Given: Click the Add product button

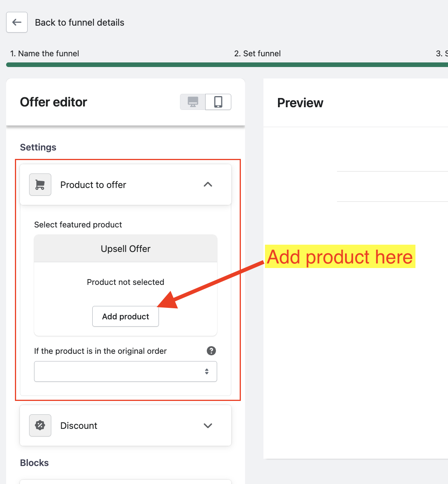Looking at the screenshot, I should click(x=126, y=316).
